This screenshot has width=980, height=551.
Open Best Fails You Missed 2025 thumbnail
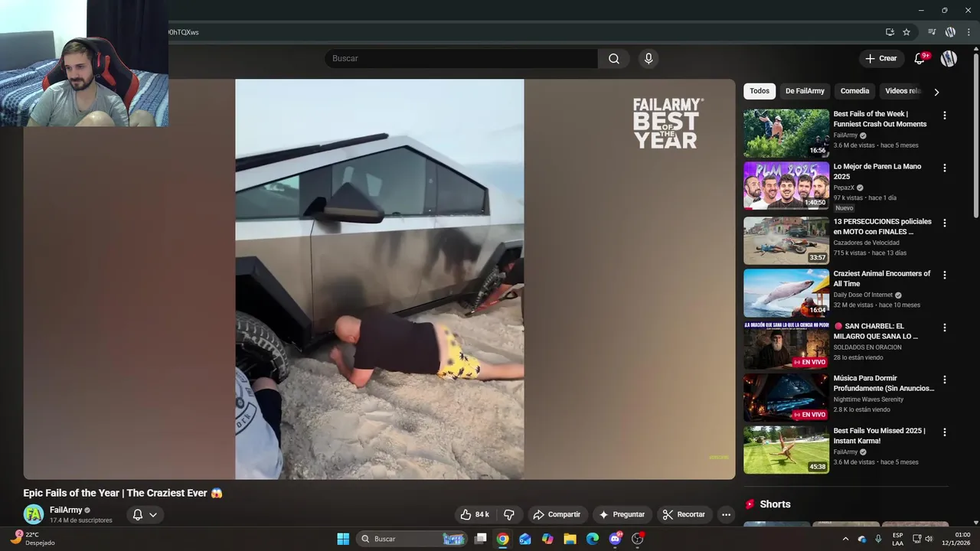(x=786, y=449)
